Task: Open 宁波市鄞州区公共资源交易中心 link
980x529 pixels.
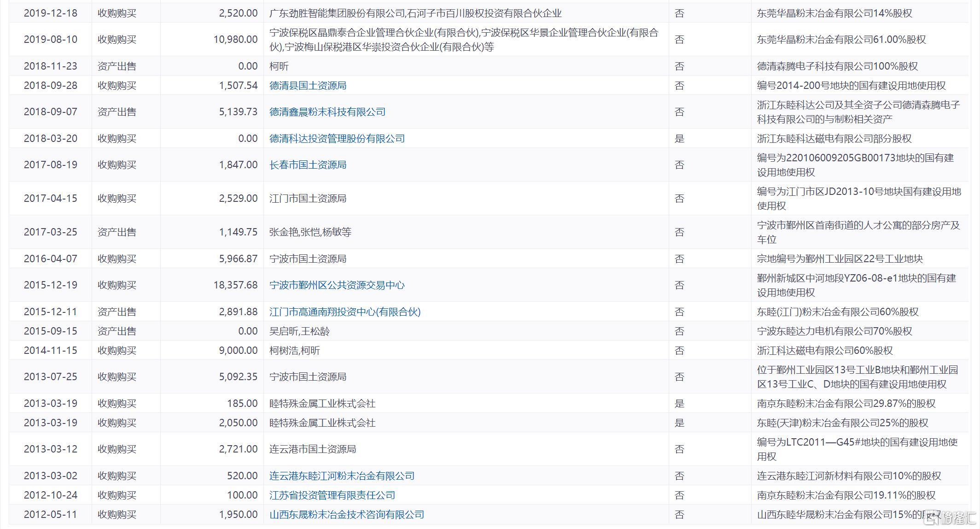Action: [x=337, y=285]
